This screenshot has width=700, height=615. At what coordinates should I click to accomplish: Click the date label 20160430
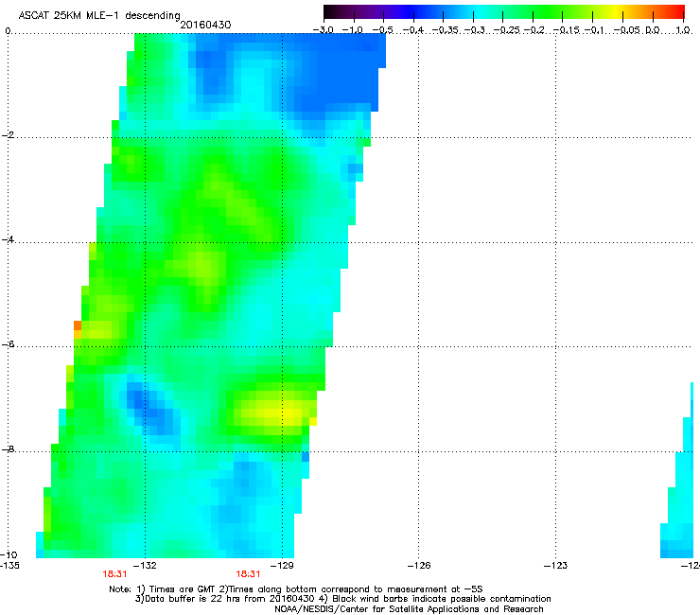205,25
